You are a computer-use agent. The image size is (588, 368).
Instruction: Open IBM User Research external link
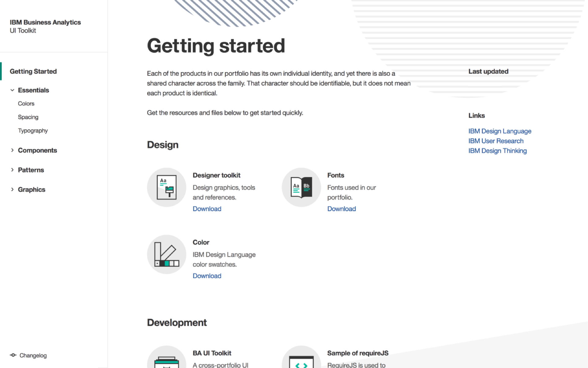click(496, 141)
